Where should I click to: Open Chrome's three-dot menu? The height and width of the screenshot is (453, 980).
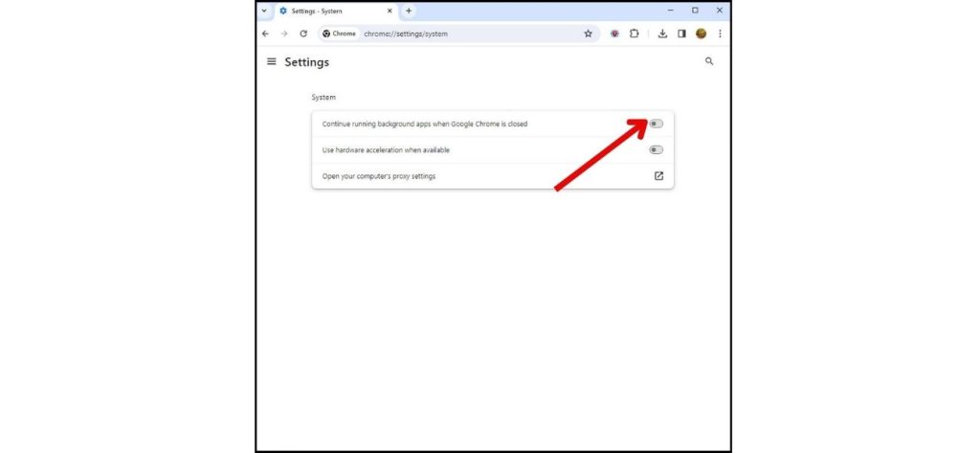pos(720,34)
